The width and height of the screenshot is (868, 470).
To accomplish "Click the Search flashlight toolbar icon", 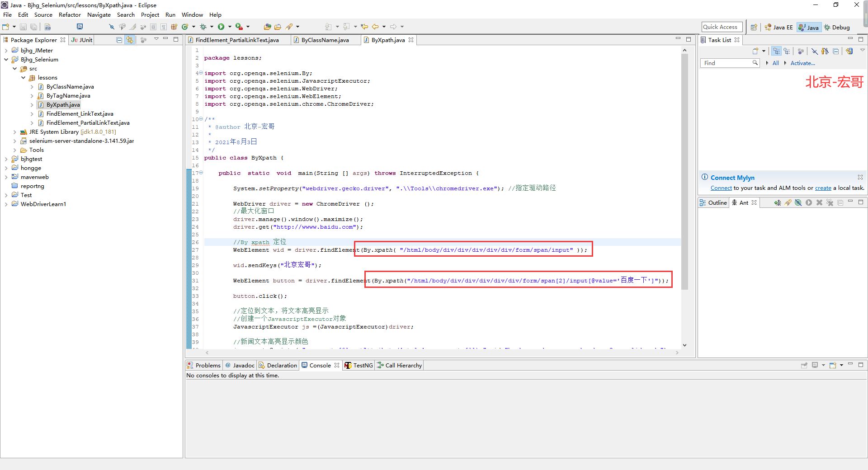I will (x=289, y=27).
